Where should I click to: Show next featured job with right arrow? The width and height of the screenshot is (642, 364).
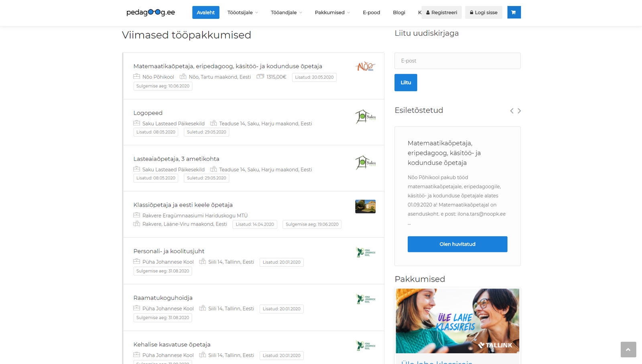pyautogui.click(x=519, y=111)
